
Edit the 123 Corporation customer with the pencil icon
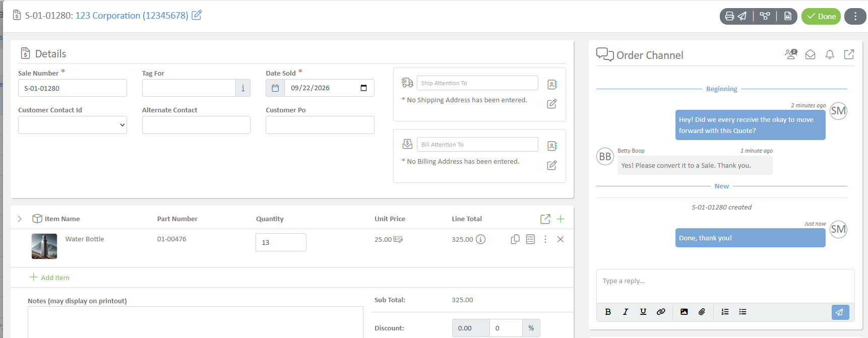(197, 15)
